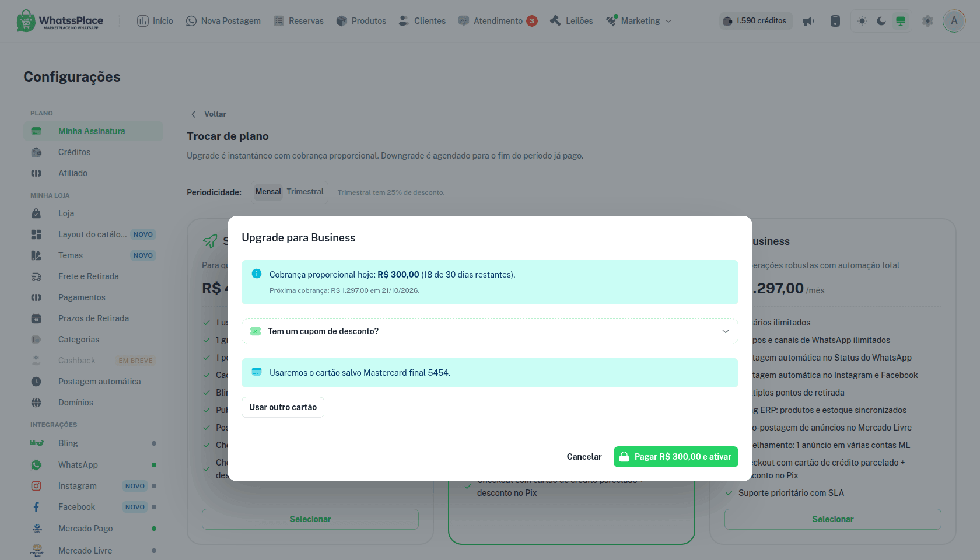Click "Usar outro cartão" button

tap(283, 407)
